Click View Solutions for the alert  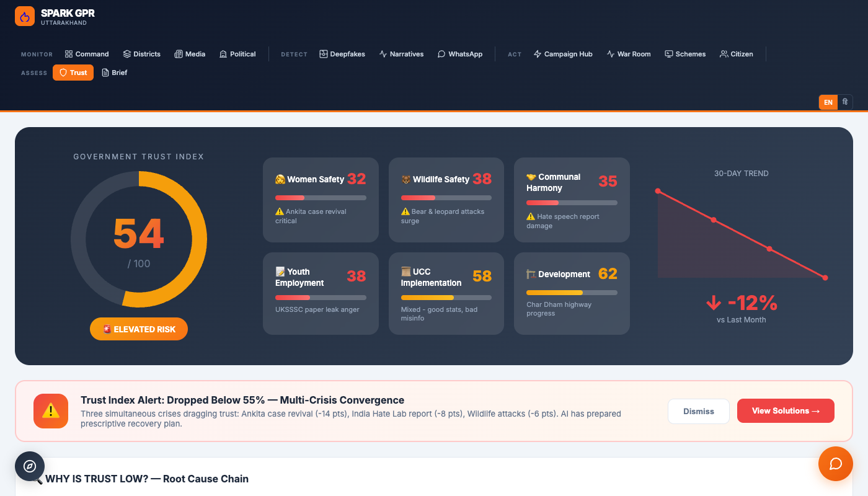coord(786,410)
